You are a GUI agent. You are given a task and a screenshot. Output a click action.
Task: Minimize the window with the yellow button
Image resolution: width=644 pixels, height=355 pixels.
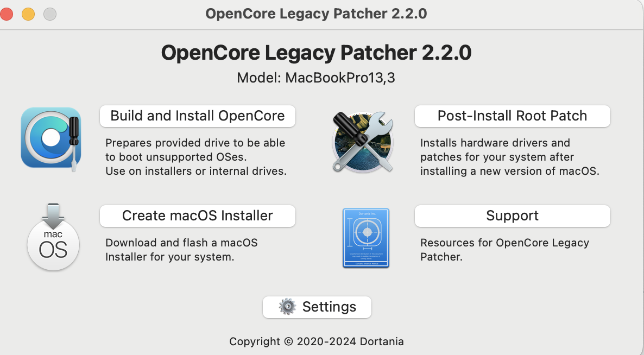[28, 14]
